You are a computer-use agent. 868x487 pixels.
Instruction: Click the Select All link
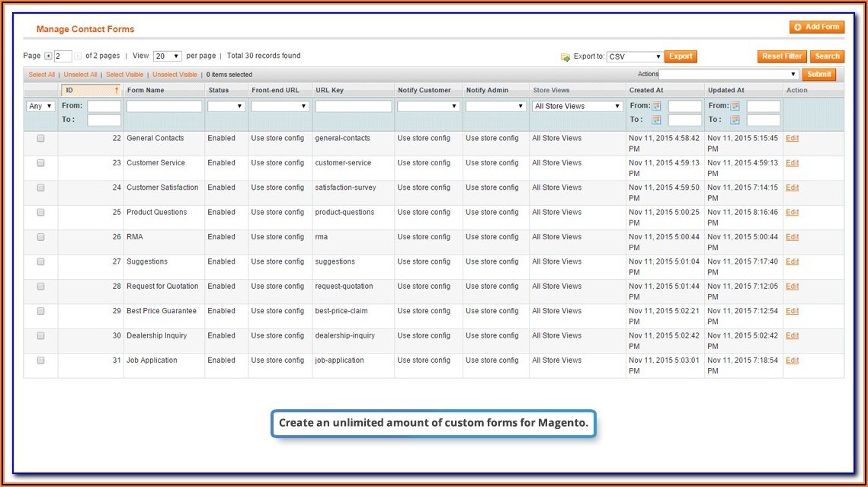pos(41,75)
